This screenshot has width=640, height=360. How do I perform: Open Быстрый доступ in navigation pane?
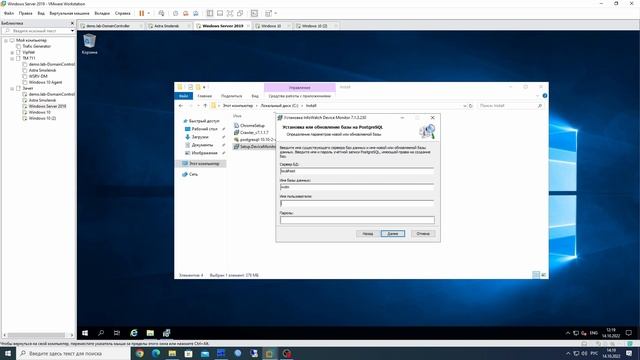204,121
